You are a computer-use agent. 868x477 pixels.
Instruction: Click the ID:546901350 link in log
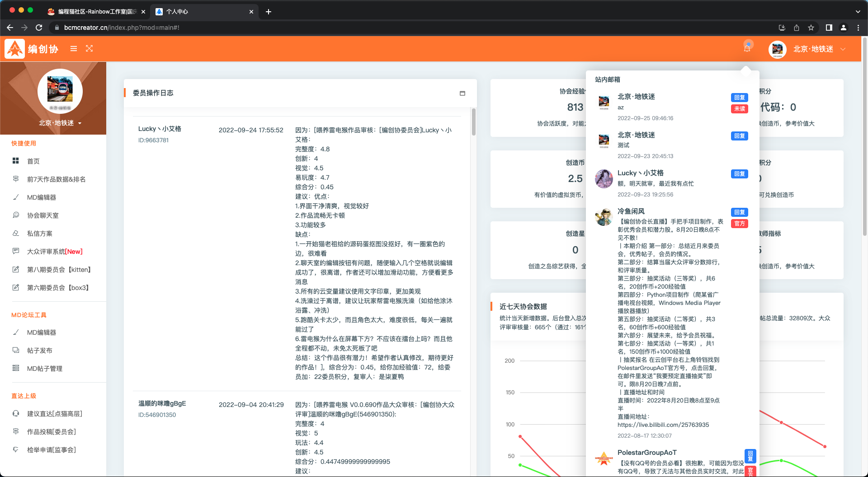point(157,415)
